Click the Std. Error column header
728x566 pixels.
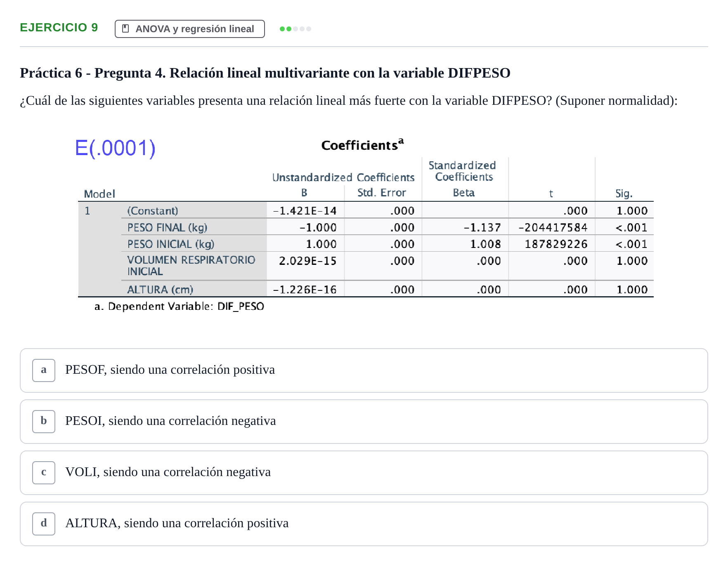(381, 193)
